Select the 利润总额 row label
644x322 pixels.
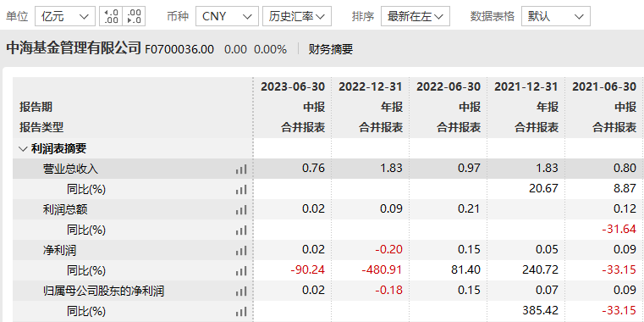(x=65, y=210)
